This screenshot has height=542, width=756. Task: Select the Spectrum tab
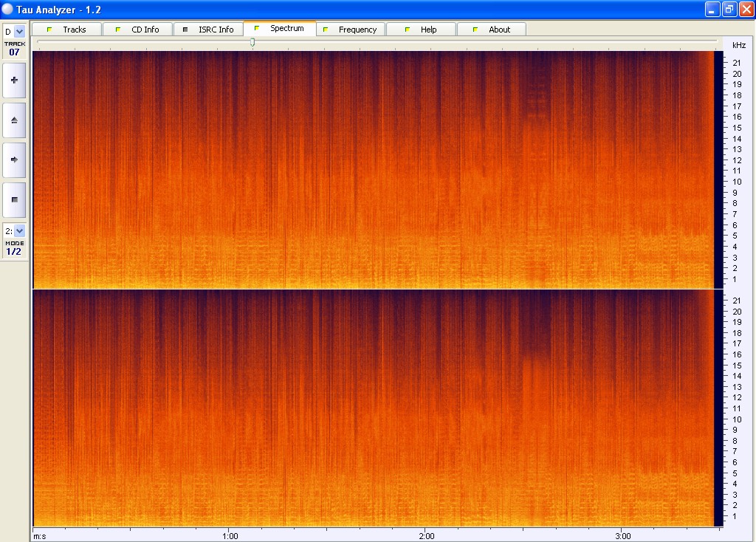point(286,28)
